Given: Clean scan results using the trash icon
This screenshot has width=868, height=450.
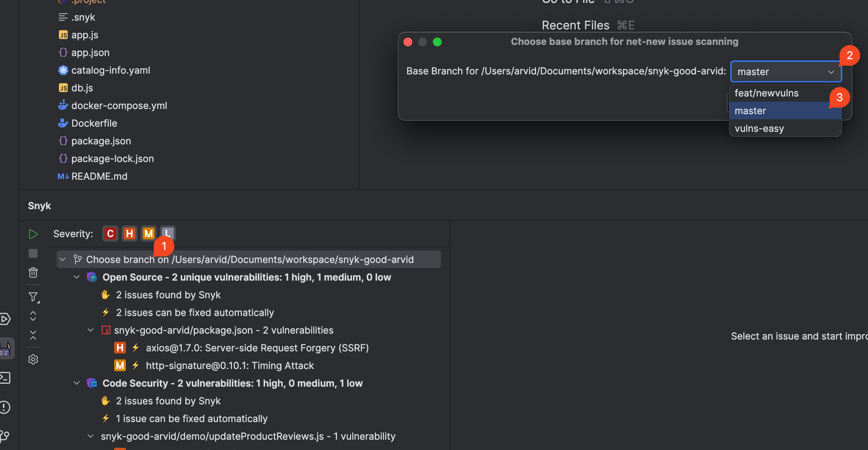Looking at the screenshot, I should point(33,273).
